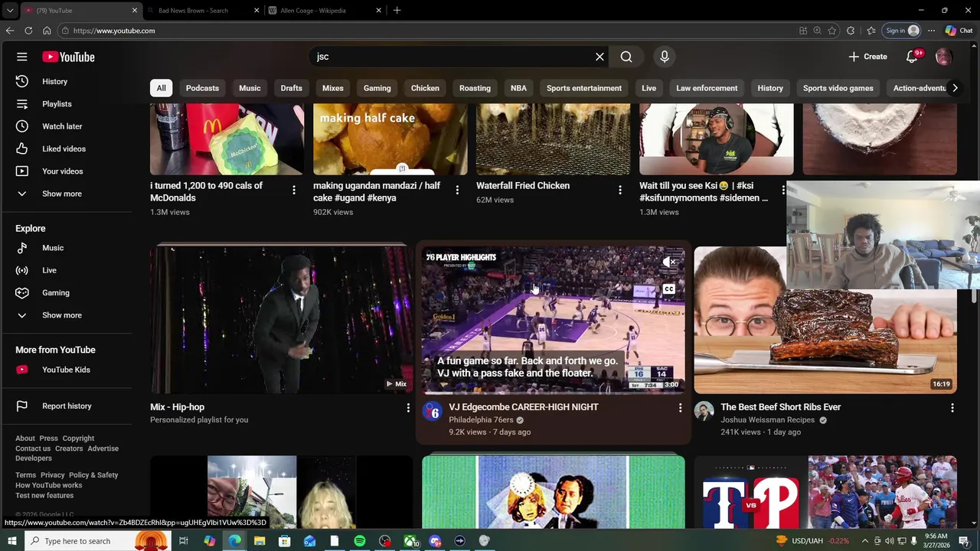
Task: Select the Podcasts filter chip
Action: (x=202, y=88)
